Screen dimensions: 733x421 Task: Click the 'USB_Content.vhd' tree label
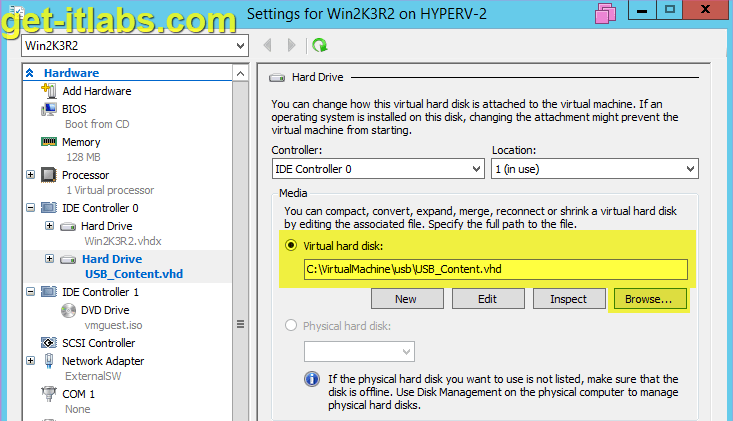134,274
